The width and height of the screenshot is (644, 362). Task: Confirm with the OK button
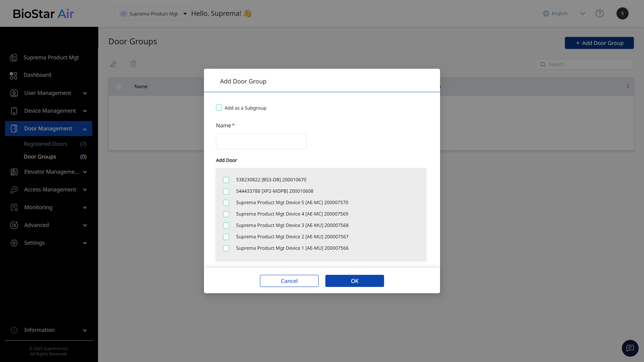355,281
